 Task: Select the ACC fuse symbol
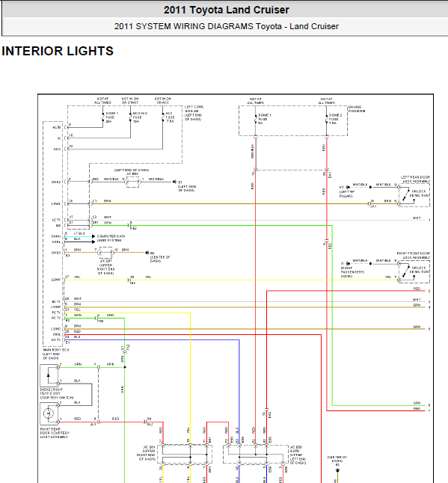click(163, 117)
